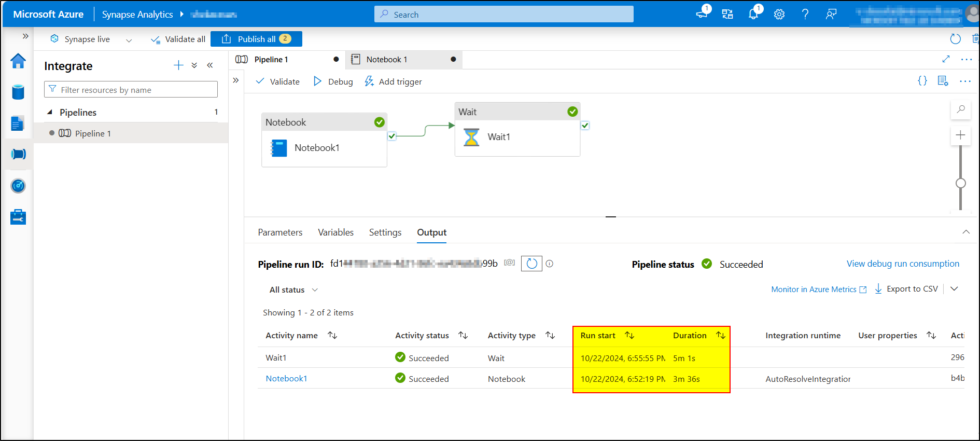The image size is (980, 441).
Task: Collapse the Pipelines tree group
Action: coord(50,112)
